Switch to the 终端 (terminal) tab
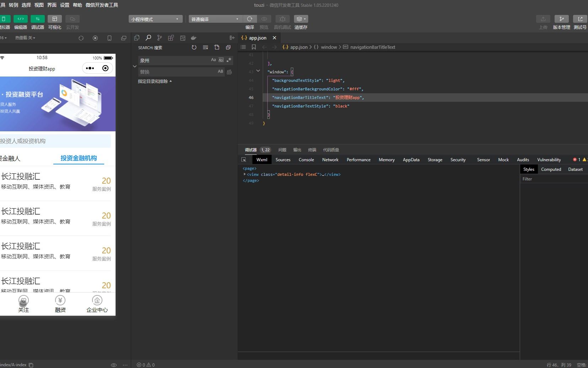Screen dimensions: 588x368 pos(312,150)
